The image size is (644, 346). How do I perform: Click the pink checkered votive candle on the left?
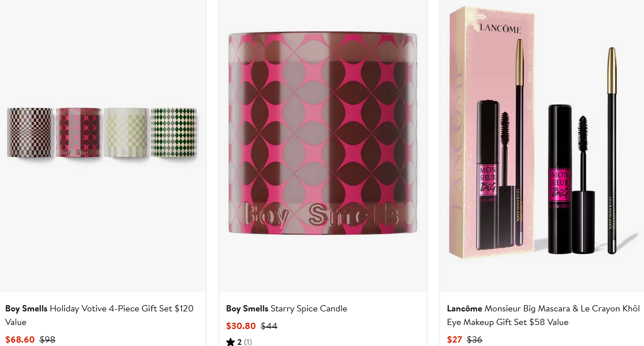[30, 132]
